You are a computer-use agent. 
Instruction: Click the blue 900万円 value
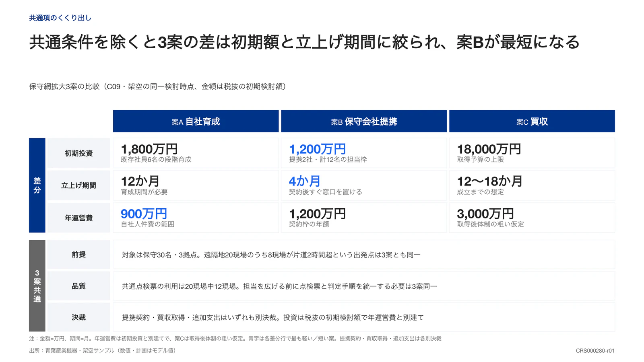tap(144, 214)
